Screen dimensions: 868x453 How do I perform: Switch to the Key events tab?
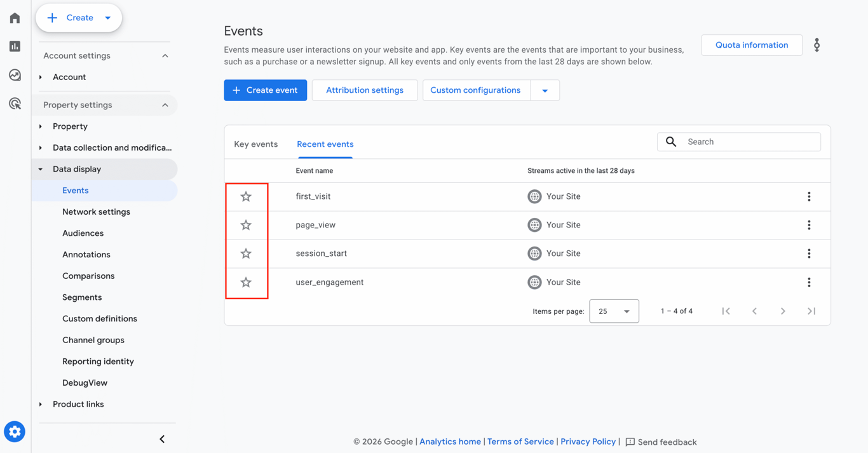[255, 144]
